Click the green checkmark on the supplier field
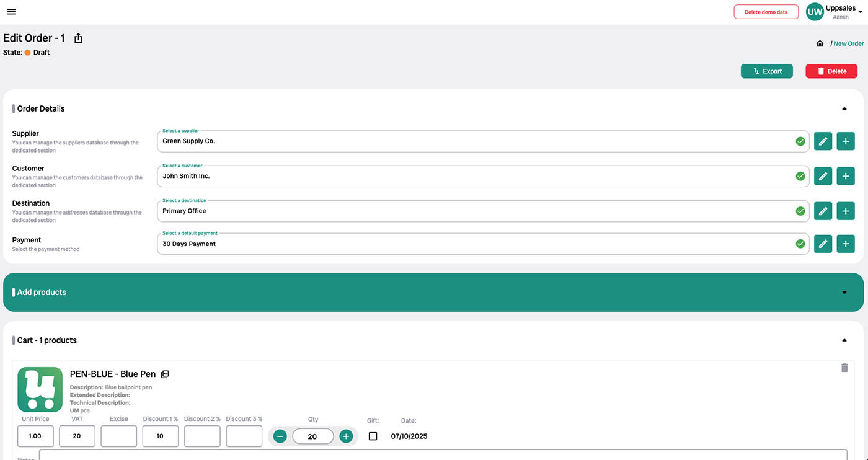The width and height of the screenshot is (868, 460). pos(800,141)
